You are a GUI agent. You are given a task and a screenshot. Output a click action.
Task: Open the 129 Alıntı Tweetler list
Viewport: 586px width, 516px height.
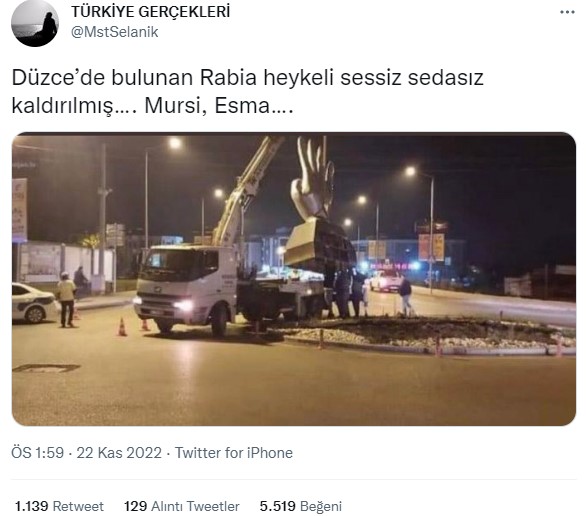click(x=182, y=506)
